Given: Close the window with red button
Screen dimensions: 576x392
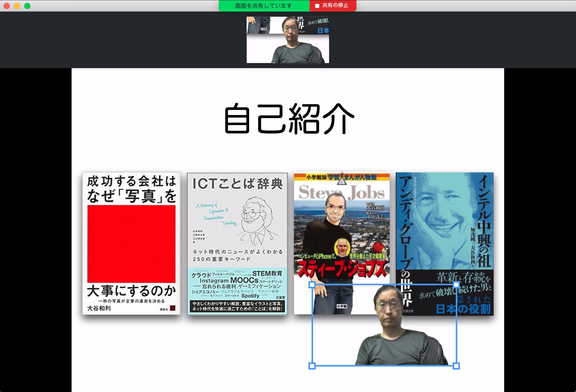Looking at the screenshot, I should pyautogui.click(x=7, y=6).
